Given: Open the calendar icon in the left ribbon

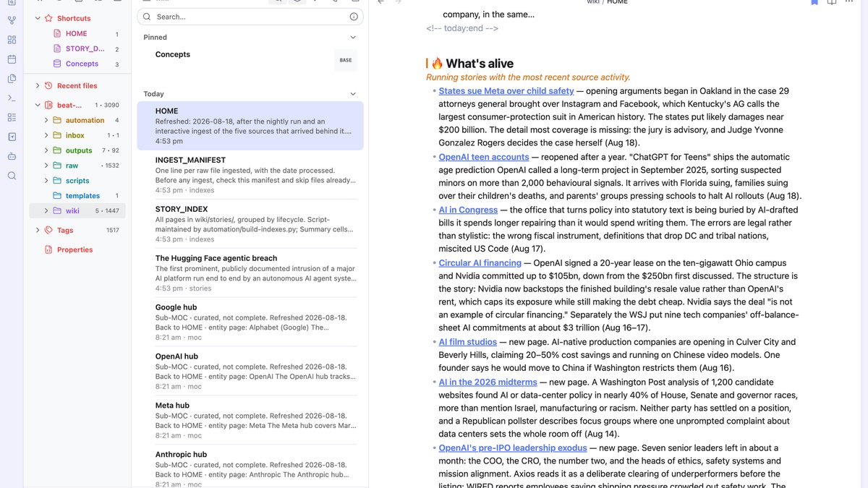Looking at the screenshot, I should (12, 59).
